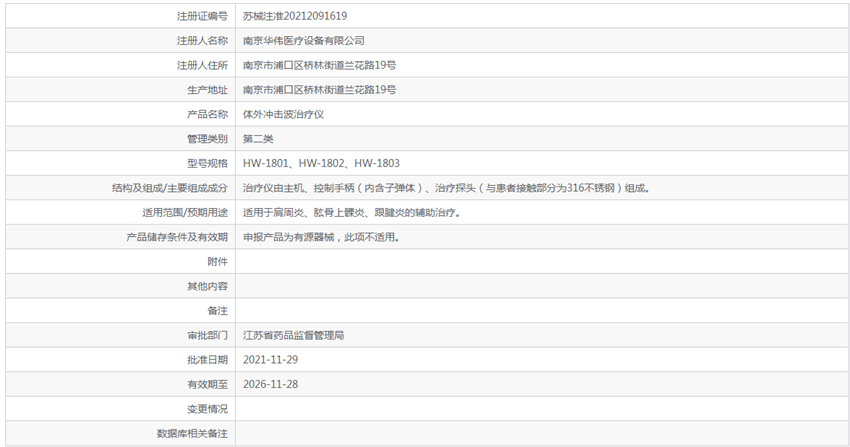
Task: Click the 注册证编号 label
Action: click(202, 16)
